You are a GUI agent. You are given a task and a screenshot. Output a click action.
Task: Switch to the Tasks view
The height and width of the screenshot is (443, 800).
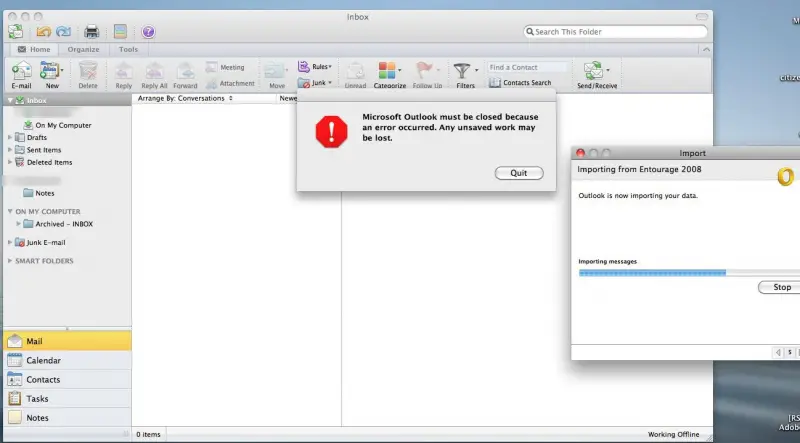[67, 399]
